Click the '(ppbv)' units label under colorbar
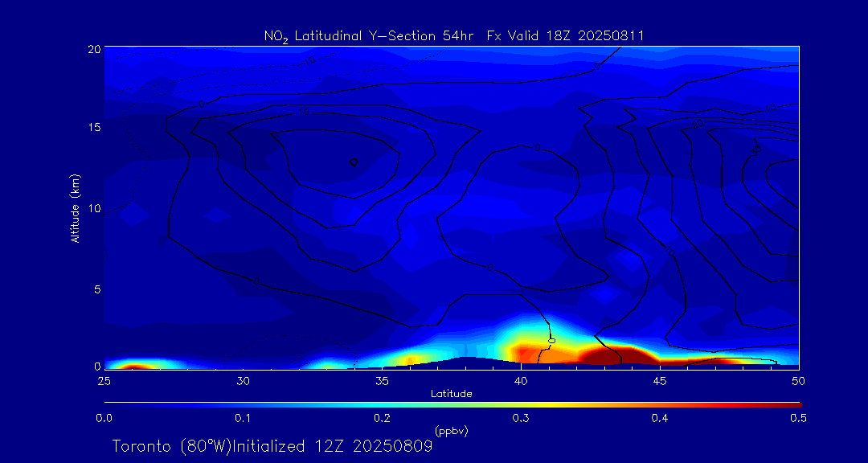The height and width of the screenshot is (463, 868). point(451,431)
